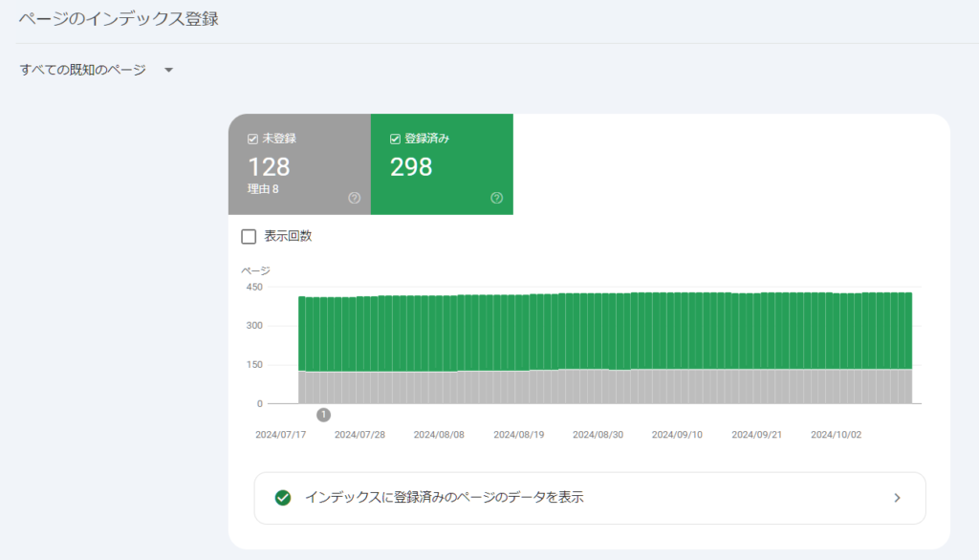This screenshot has height=560, width=979.
Task: Expand the registered pages data row
Action: coord(588,498)
